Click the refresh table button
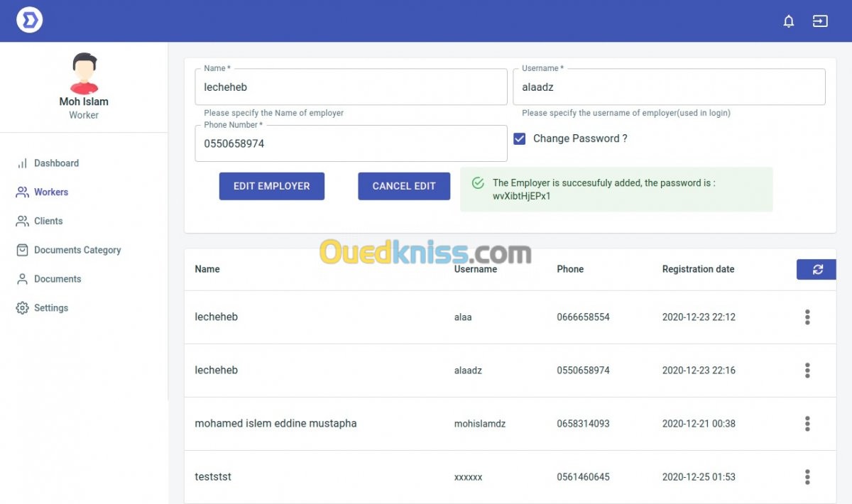 816,269
